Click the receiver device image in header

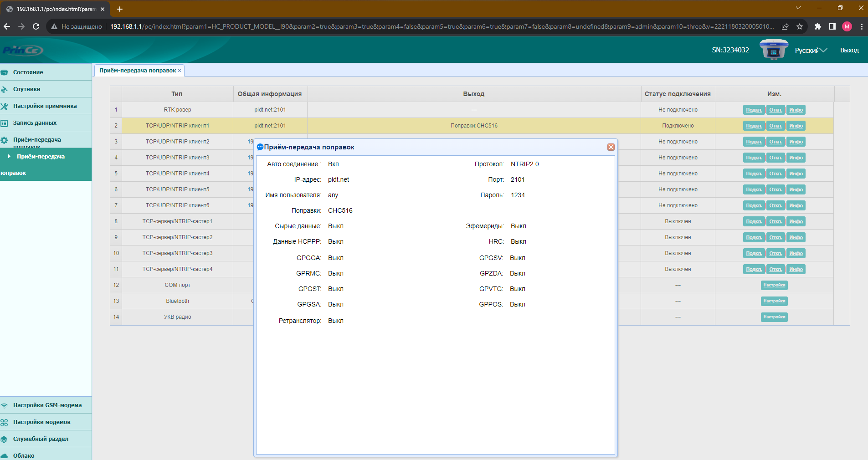pyautogui.click(x=774, y=49)
